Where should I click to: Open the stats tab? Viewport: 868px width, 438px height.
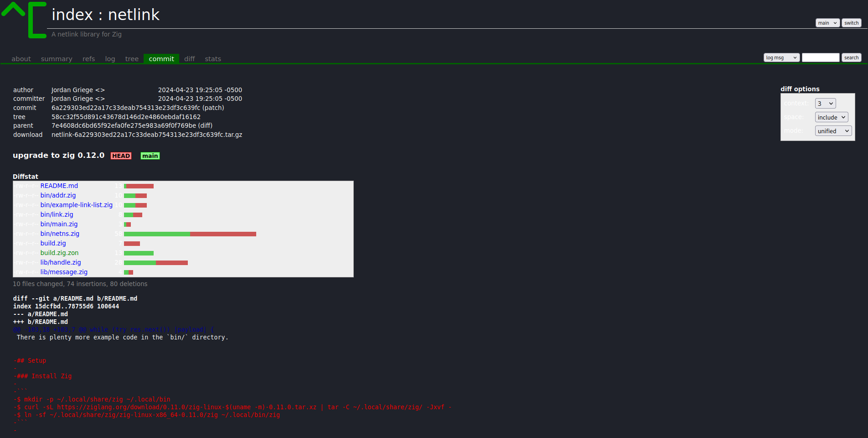coord(213,59)
